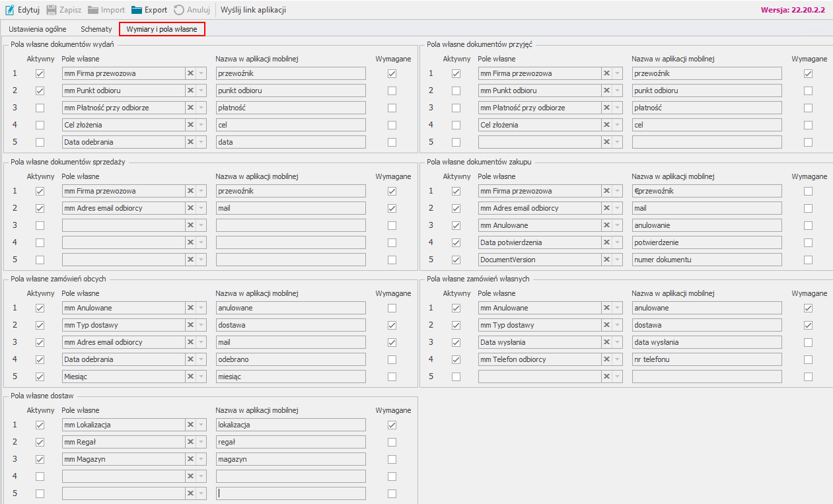This screenshot has width=833, height=504.
Task: Click the Anuluj undo arrow icon
Action: pyautogui.click(x=179, y=10)
